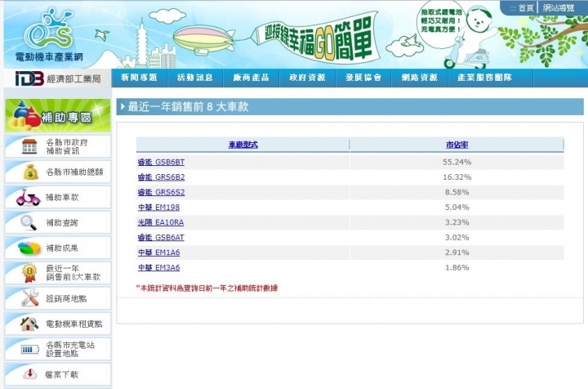Screen dimensions: 588x389
Task: Click the magnifier icon for 補助查詢
Action: click(28, 222)
